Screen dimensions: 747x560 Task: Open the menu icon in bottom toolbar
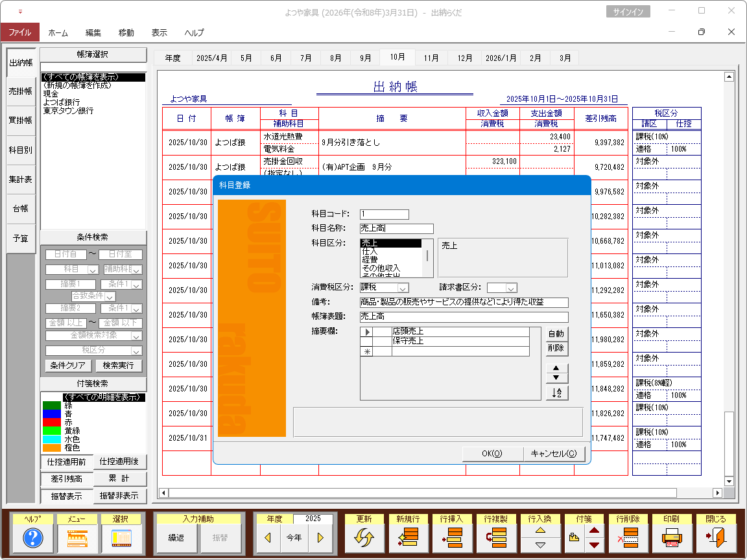point(77,538)
